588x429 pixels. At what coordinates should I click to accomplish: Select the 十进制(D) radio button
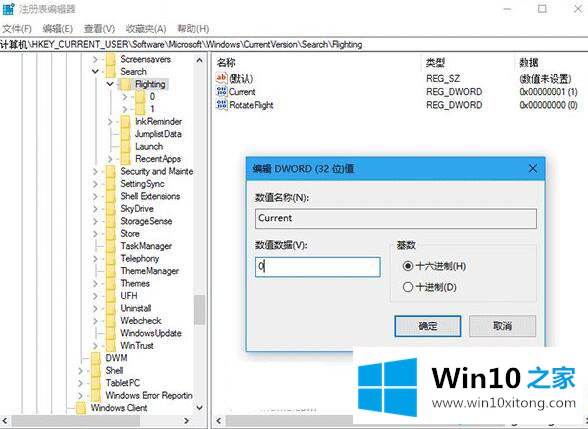[408, 287]
